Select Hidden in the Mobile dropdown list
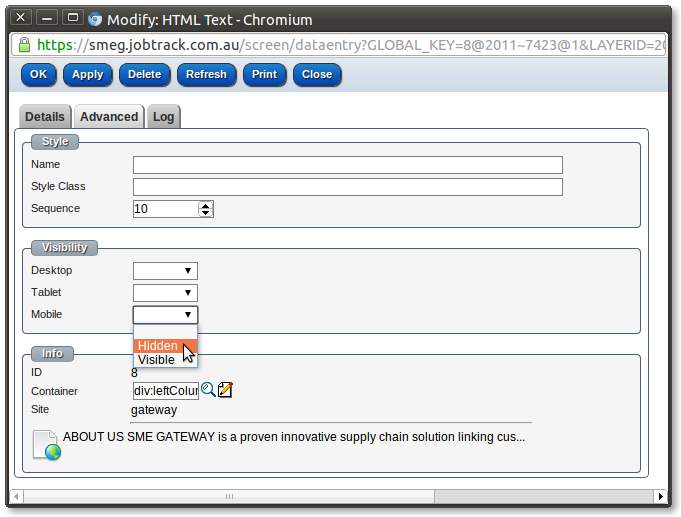681x517 pixels. point(158,346)
